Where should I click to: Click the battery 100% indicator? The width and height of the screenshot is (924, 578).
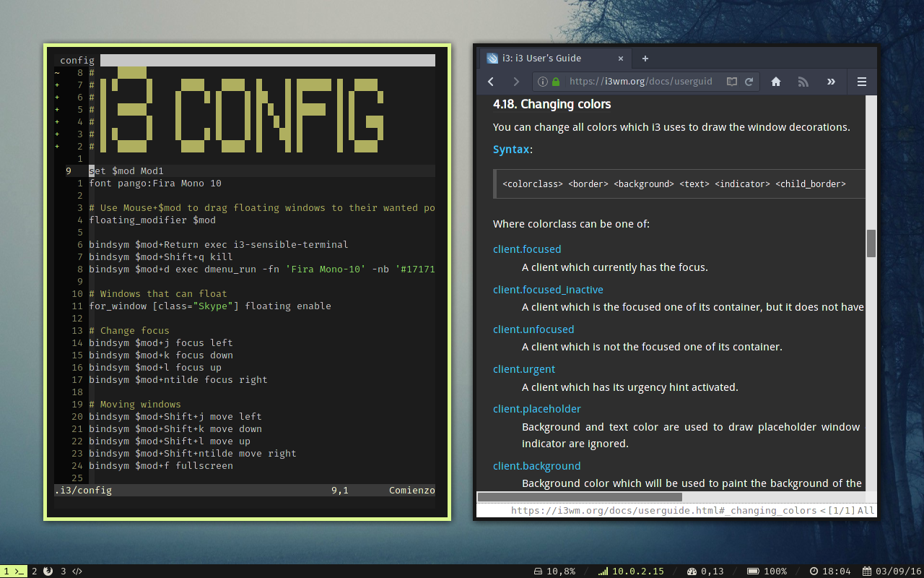click(x=767, y=571)
